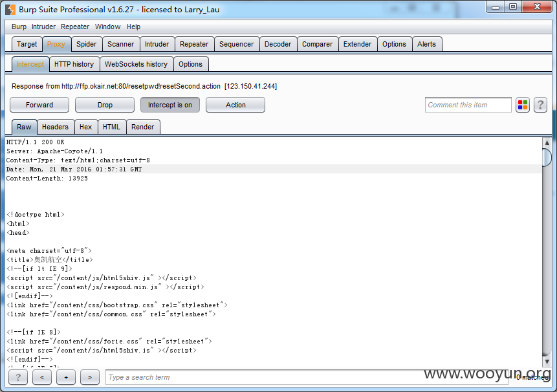557x392 pixels.
Task: Click the bootstrap.css link line
Action: coord(117,305)
